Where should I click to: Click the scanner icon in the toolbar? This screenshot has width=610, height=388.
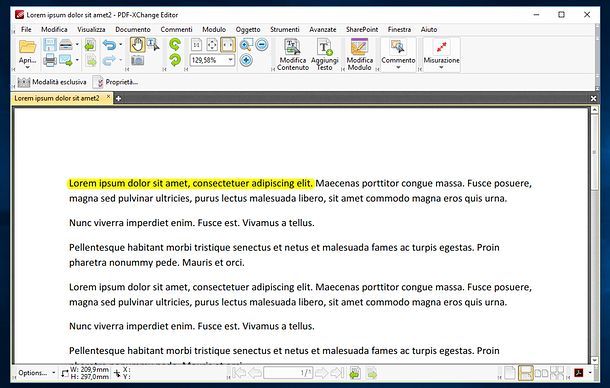pos(66,45)
